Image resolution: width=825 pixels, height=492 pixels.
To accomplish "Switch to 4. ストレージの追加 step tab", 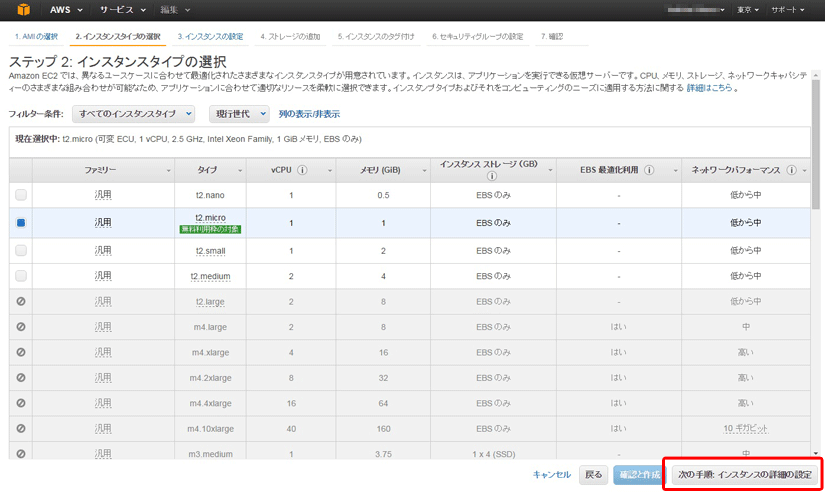I will coord(290,36).
